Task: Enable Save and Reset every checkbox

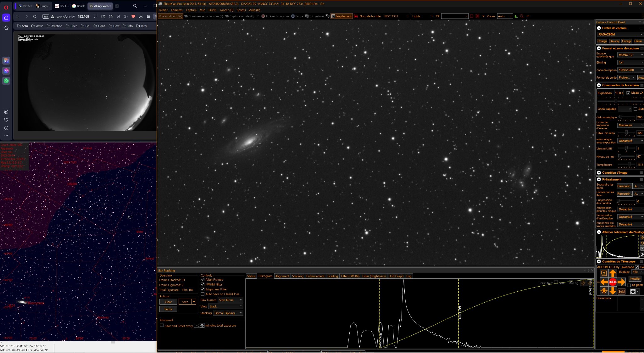Action: tap(162, 326)
